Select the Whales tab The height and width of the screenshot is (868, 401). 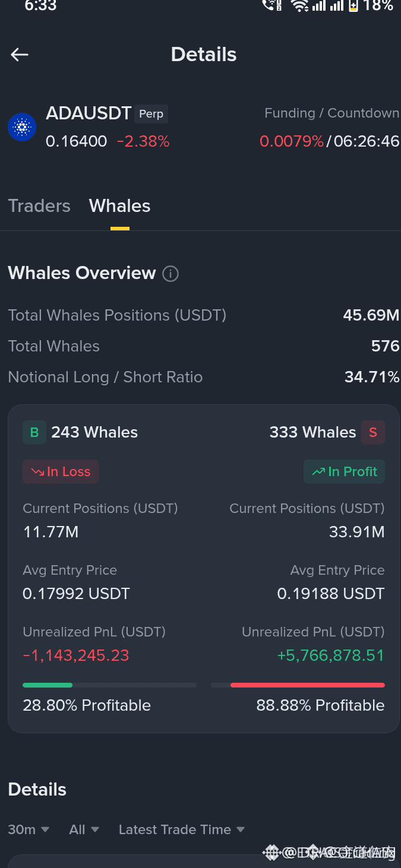click(x=119, y=206)
